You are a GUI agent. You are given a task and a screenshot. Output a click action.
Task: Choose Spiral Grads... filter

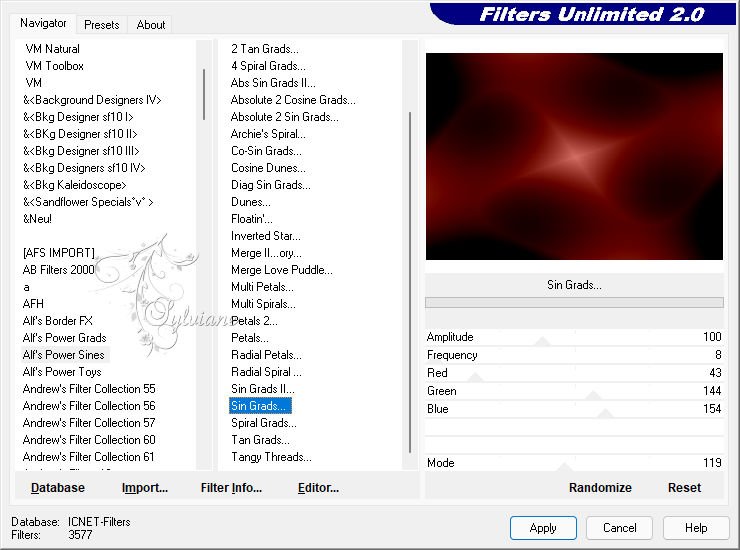coord(264,423)
